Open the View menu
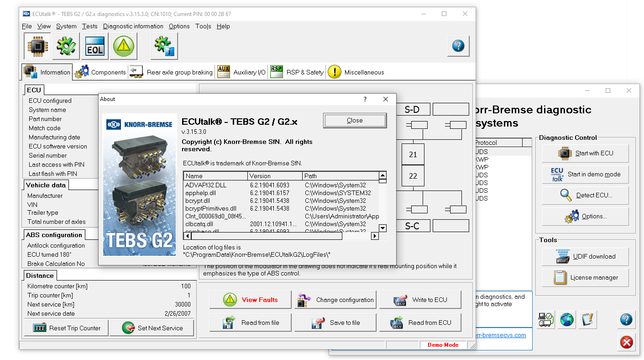This screenshot has width=644, height=360. point(44,26)
